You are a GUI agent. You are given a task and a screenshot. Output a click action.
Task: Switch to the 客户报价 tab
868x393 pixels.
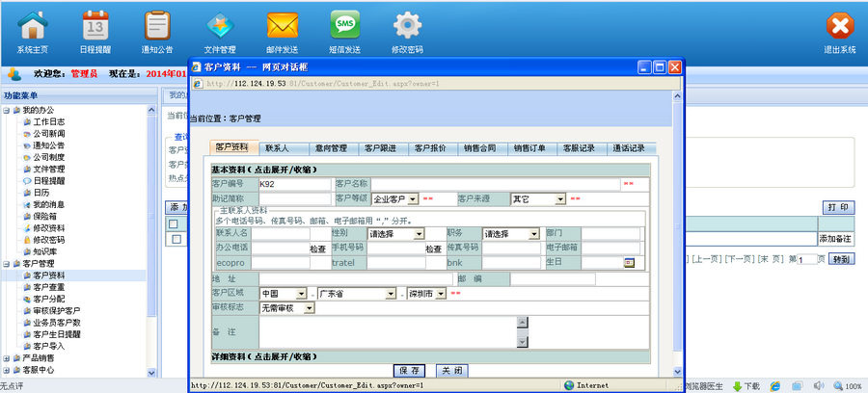coord(432,148)
